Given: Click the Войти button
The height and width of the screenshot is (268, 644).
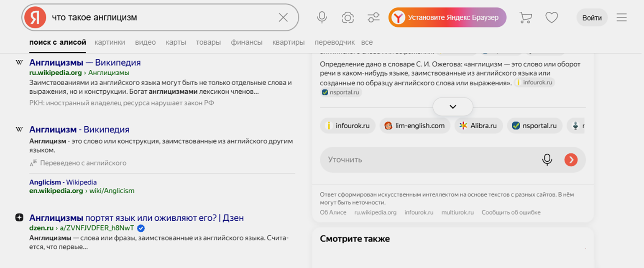Looking at the screenshot, I should 592,18.
